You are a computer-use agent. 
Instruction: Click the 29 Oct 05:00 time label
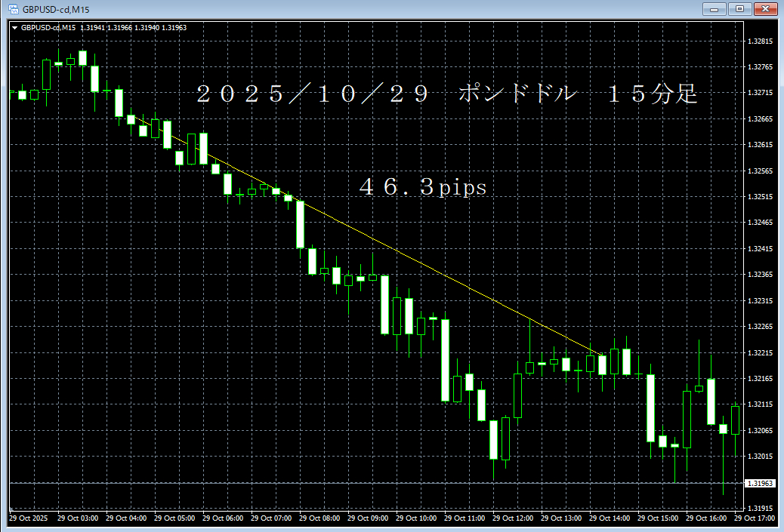point(174,518)
